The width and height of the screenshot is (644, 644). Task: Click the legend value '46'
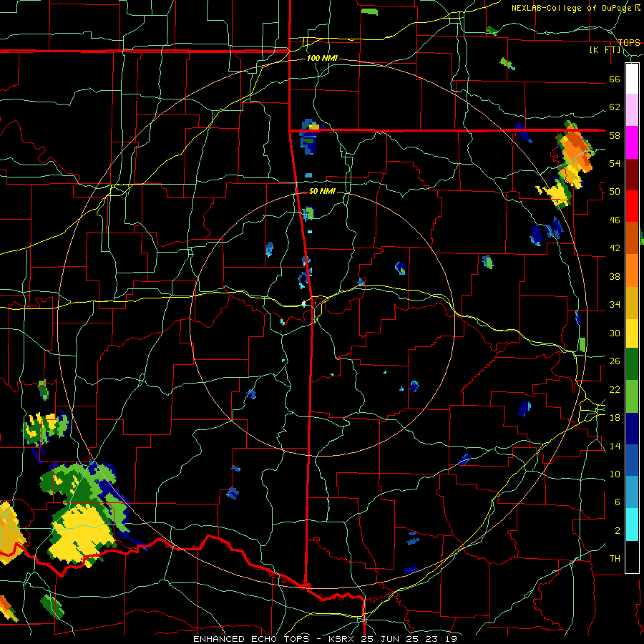[x=615, y=220]
